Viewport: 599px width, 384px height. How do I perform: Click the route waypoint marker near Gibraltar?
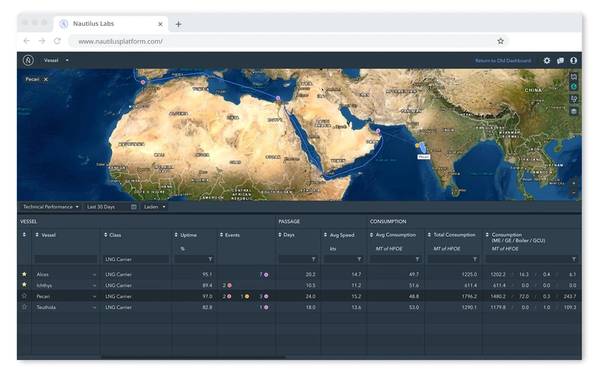[143, 82]
